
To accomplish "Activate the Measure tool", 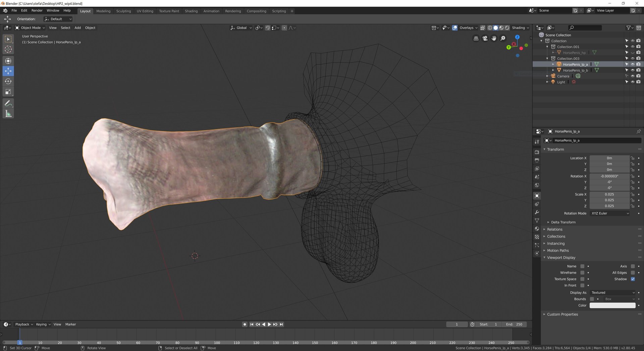I will tap(8, 114).
